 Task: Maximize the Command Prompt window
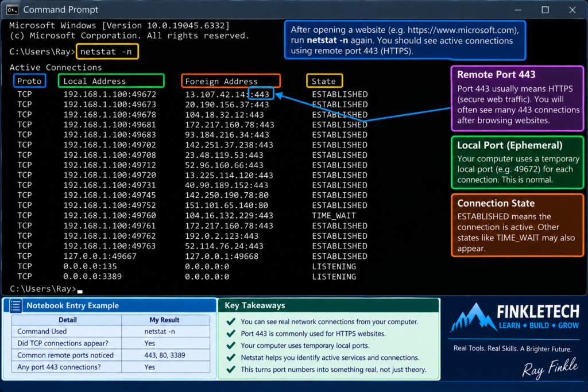pyautogui.click(x=546, y=10)
